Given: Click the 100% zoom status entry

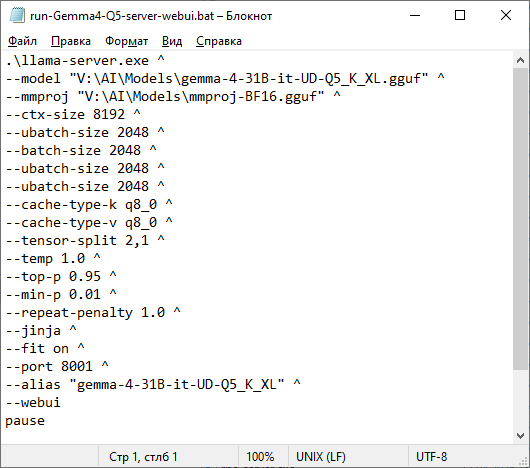Looking at the screenshot, I should pos(260,457).
